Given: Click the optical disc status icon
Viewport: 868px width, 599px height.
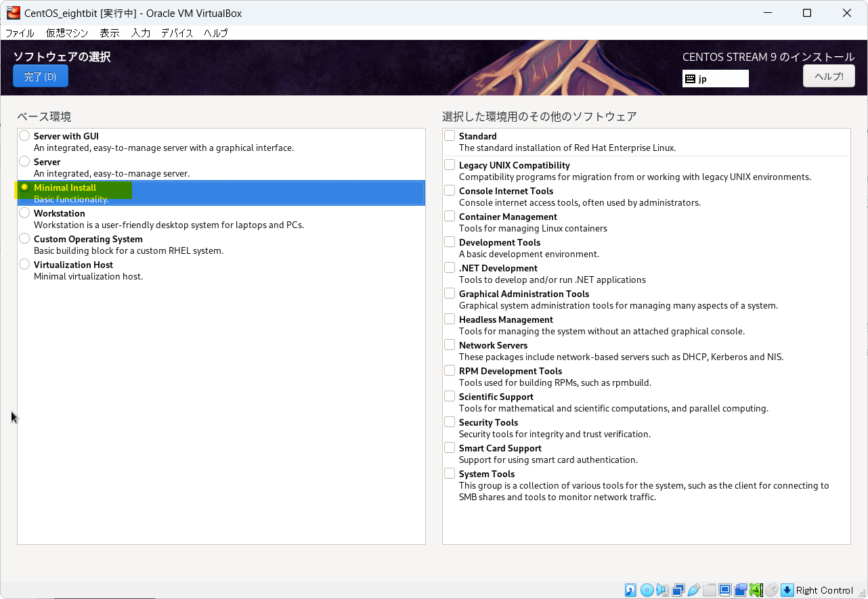Looking at the screenshot, I should [x=647, y=590].
